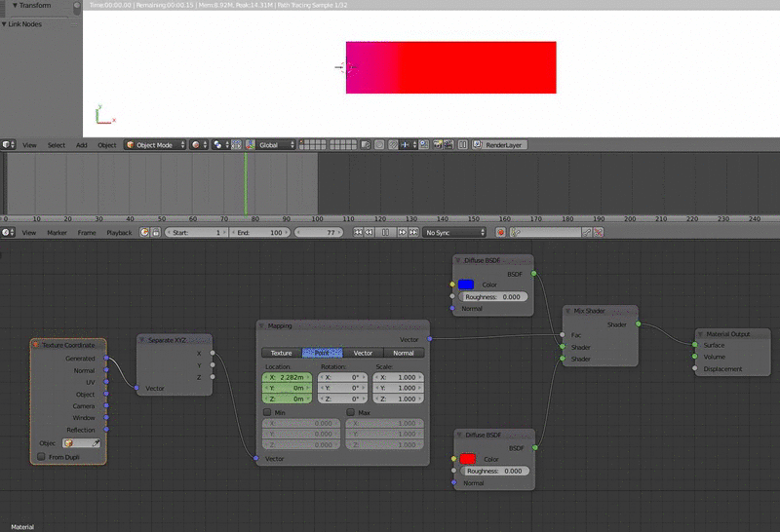Screen dimensions: 780x532
Task: Open the No Sync dropdown
Action: [x=454, y=232]
